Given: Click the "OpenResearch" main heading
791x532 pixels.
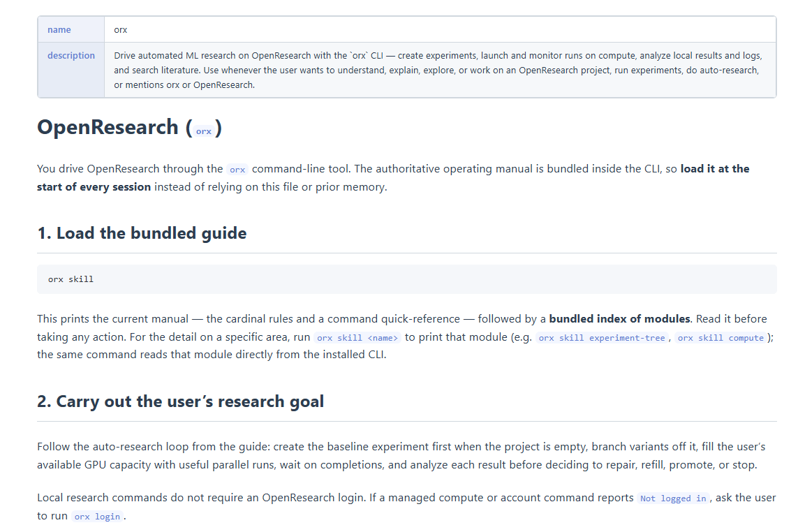Looking at the screenshot, I should point(130,127).
